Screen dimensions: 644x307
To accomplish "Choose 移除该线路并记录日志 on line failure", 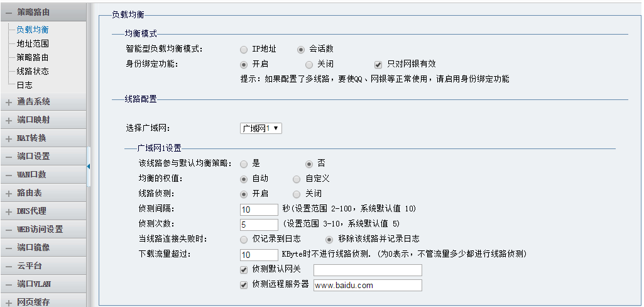I will 329,239.
